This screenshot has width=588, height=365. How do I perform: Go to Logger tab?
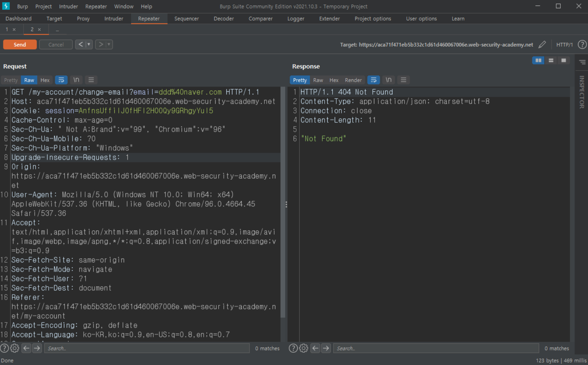coord(296,19)
